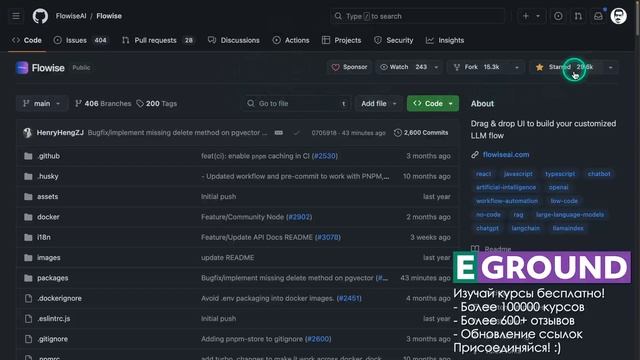Toggle the Starred button
The width and height of the screenshot is (640, 360).
tap(566, 67)
